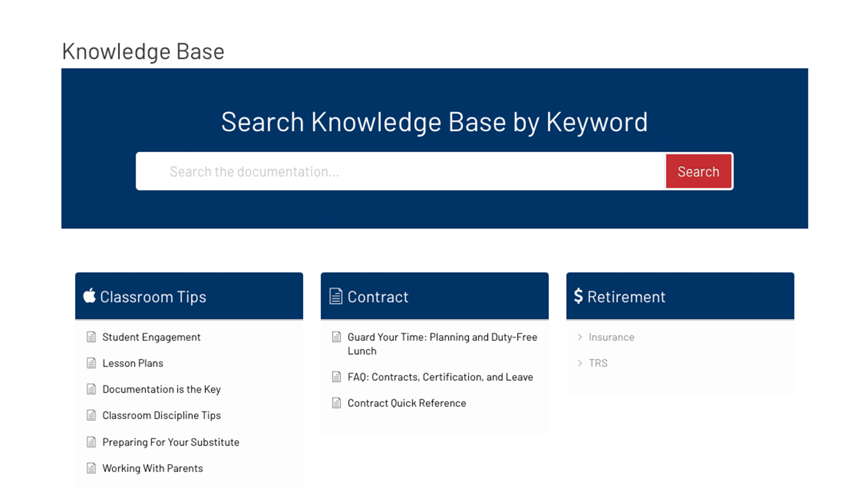Open the Retirement category heading
This screenshot has width=868, height=488.
[626, 297]
